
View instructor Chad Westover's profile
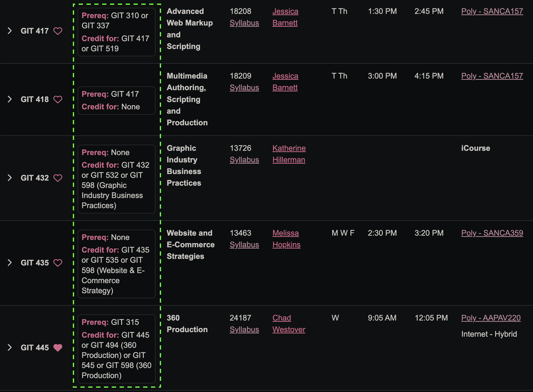(289, 324)
